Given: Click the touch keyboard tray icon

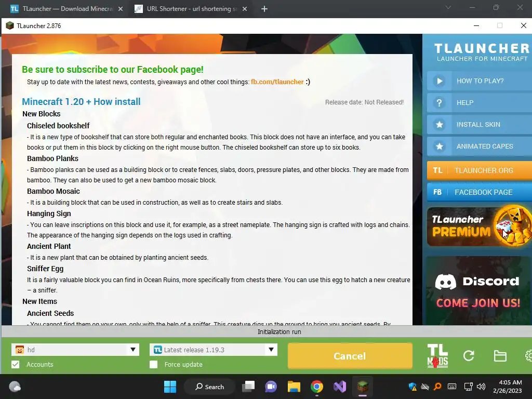Looking at the screenshot, I should pos(452,387).
